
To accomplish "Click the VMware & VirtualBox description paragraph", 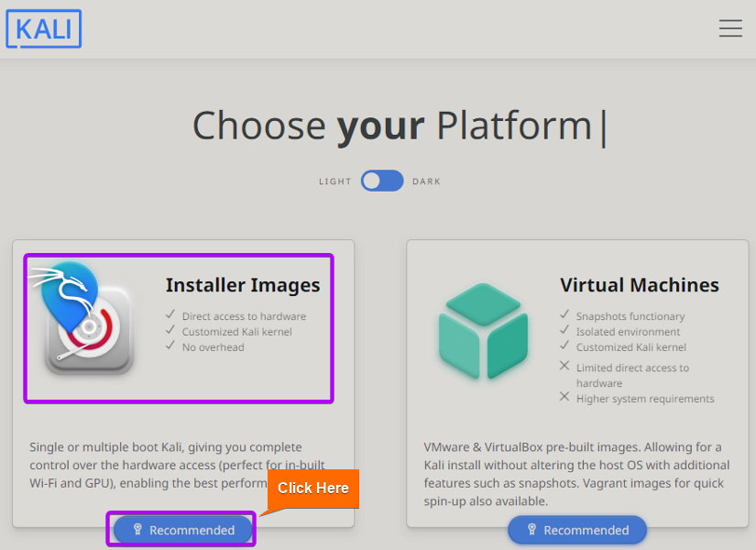I will (576, 474).
